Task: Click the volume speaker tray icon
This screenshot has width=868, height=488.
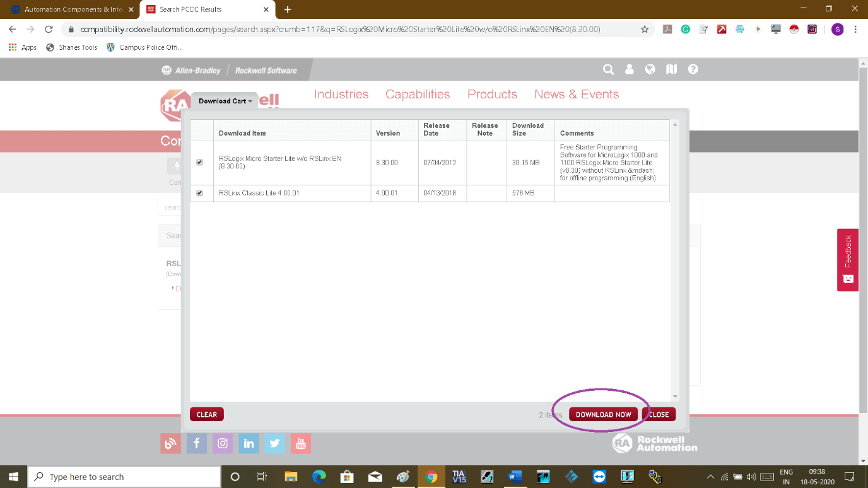Action: click(751, 477)
